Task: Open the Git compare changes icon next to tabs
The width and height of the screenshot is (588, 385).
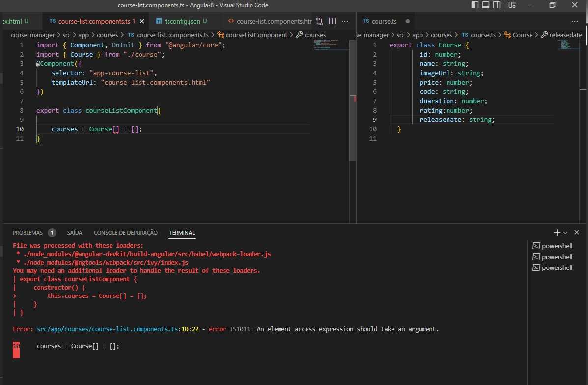Action: coord(319,21)
